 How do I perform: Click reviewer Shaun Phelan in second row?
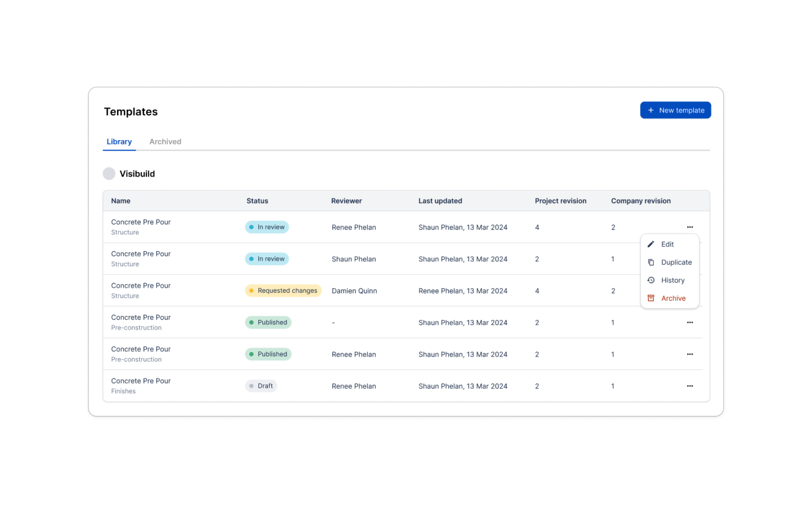pyautogui.click(x=353, y=259)
